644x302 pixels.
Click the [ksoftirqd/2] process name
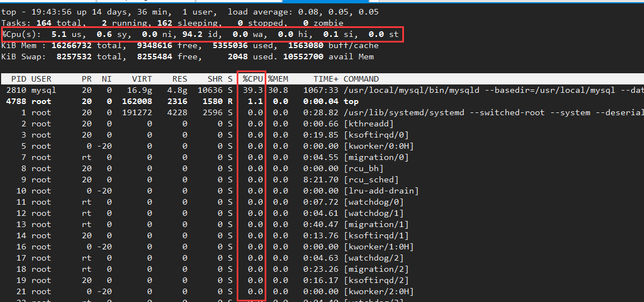click(376, 280)
